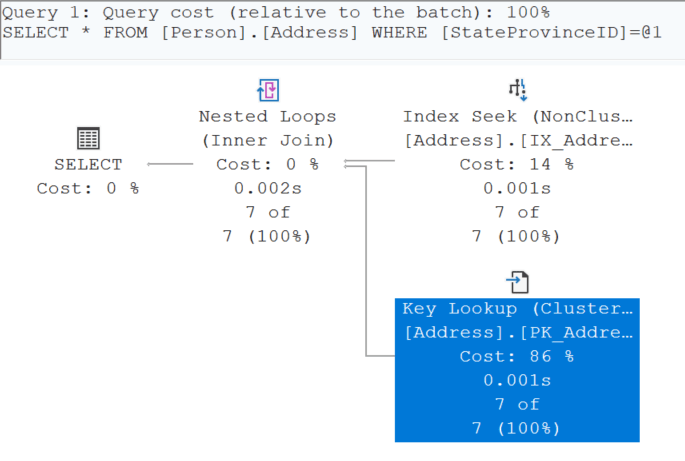Click the Index Seek (NonClus… title
Screen dimensions: 685x461
[517, 117]
